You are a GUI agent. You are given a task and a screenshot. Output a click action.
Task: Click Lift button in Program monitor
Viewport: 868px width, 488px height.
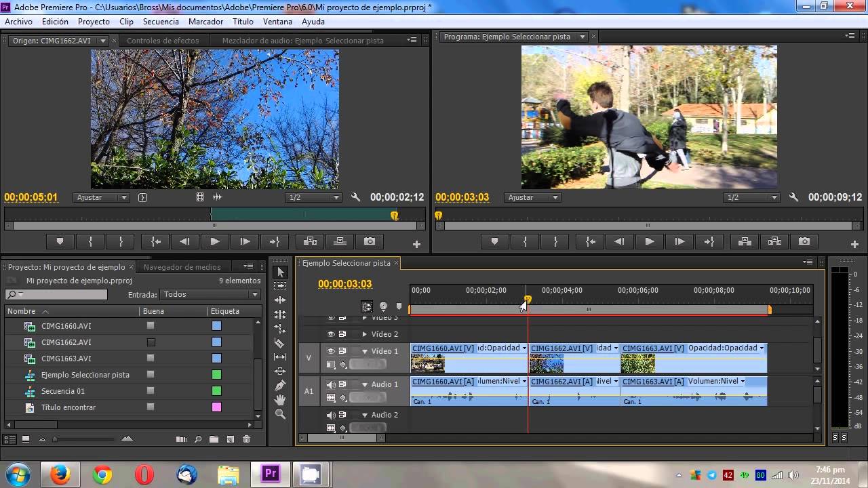pyautogui.click(x=745, y=241)
